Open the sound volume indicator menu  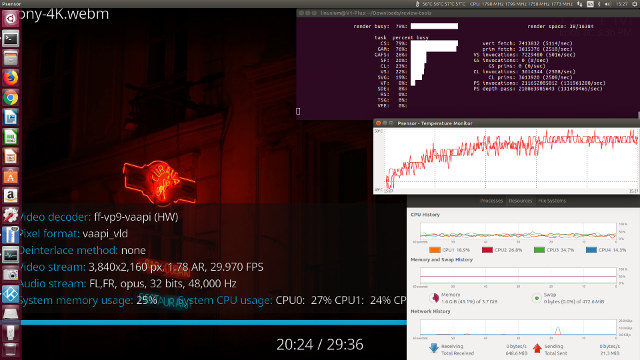tap(607, 4)
